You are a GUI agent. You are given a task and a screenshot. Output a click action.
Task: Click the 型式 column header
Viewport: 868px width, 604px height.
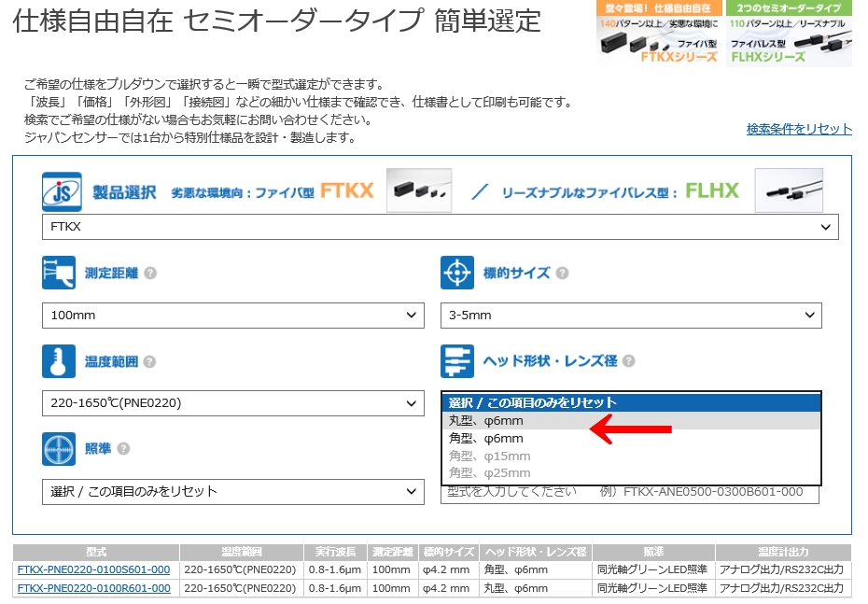tap(96, 552)
